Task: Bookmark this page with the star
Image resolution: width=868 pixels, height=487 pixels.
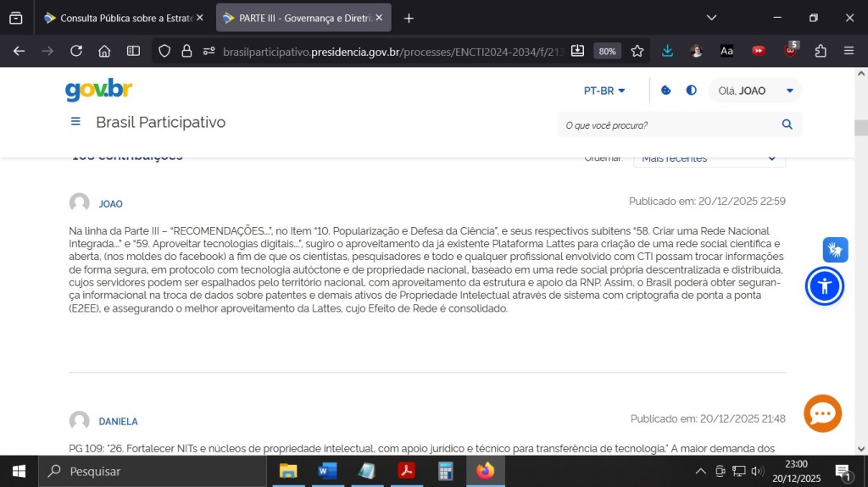Action: 637,51
